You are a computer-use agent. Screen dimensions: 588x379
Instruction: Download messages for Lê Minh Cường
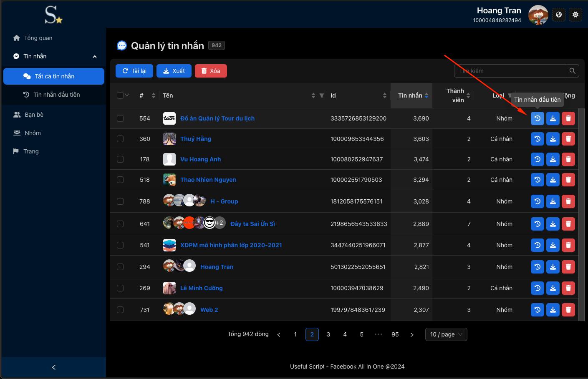pos(553,288)
